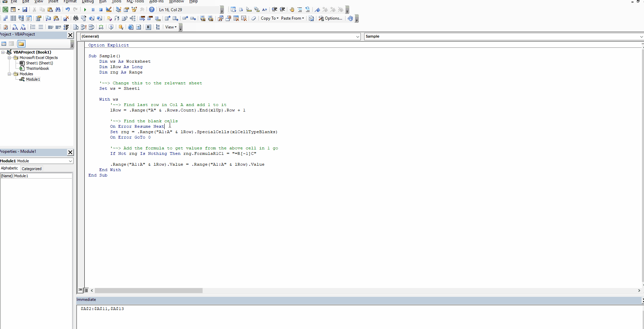644x329 pixels.
Task: Switch to the Categorized properties tab
Action: [32, 169]
